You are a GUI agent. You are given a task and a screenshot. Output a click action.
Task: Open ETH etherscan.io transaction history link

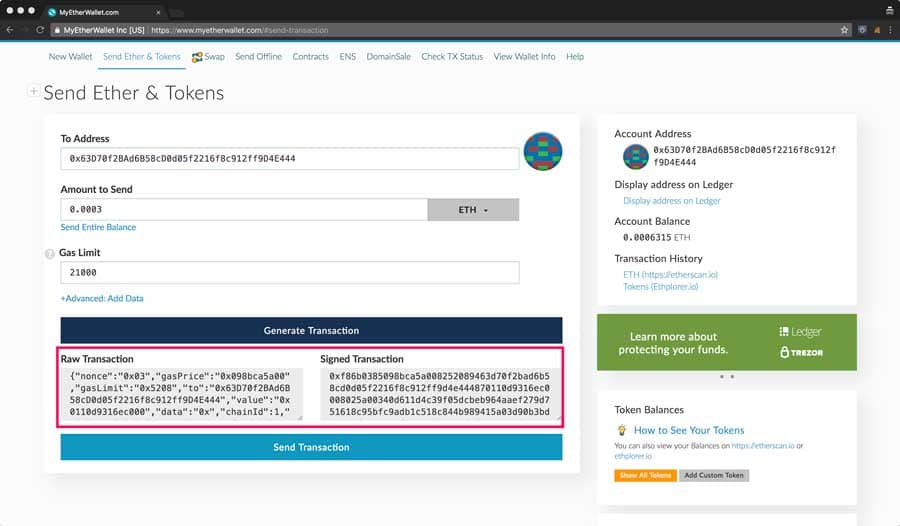point(670,275)
